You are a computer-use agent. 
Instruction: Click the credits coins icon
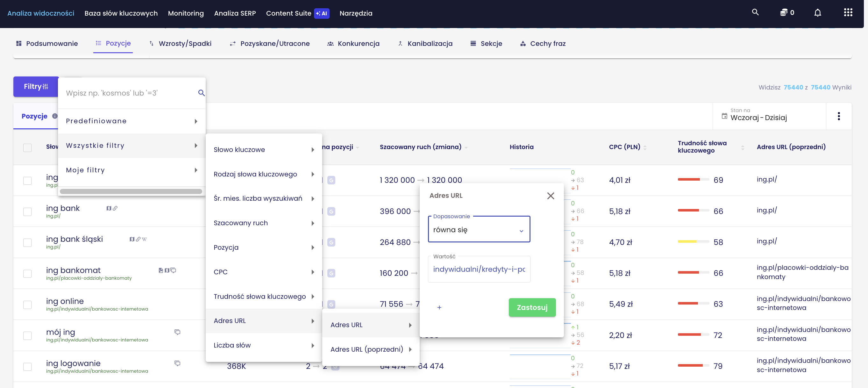pos(783,13)
